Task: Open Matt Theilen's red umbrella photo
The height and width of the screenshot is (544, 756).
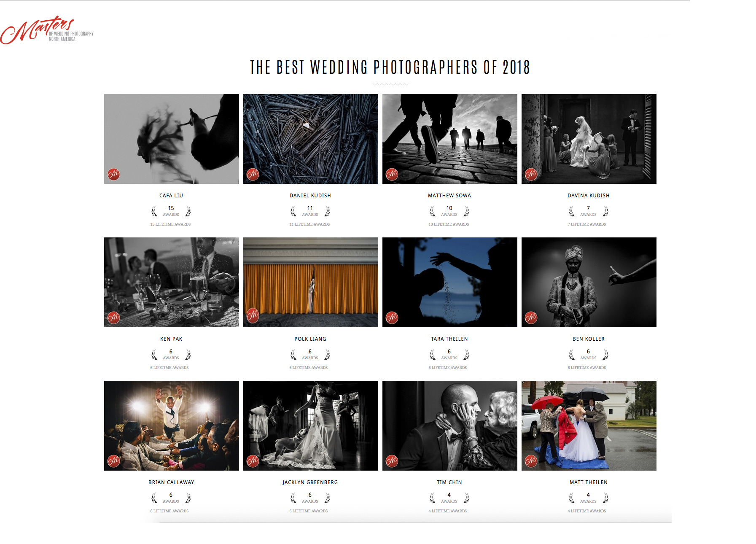Action: click(x=589, y=426)
